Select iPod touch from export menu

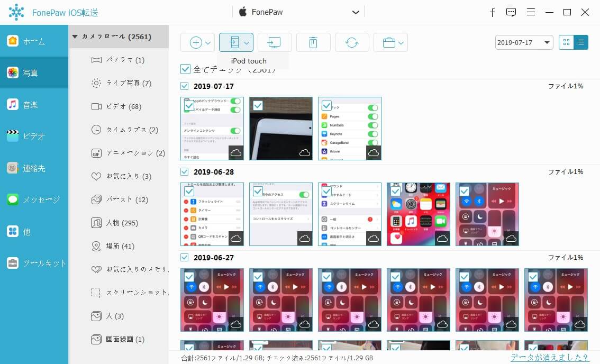pos(249,61)
